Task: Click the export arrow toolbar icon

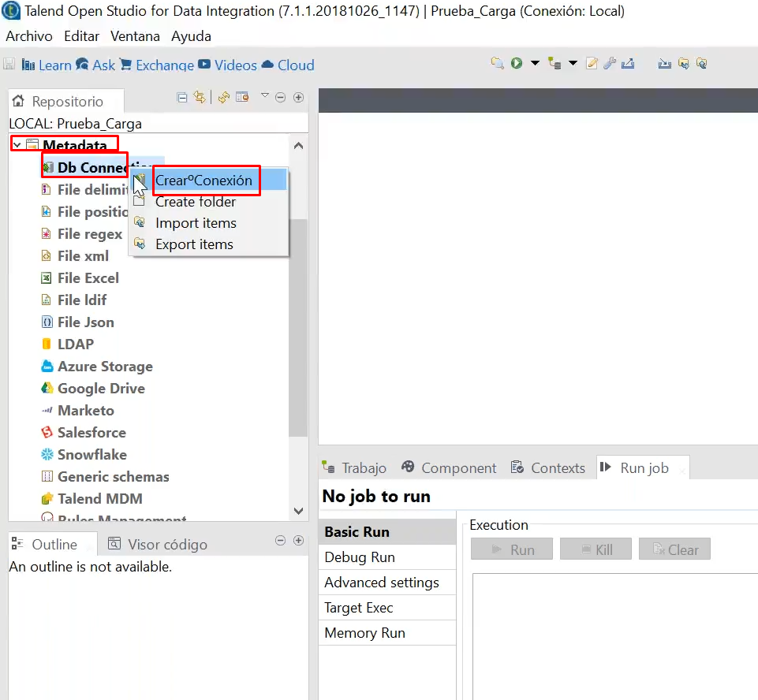Action: (628, 63)
